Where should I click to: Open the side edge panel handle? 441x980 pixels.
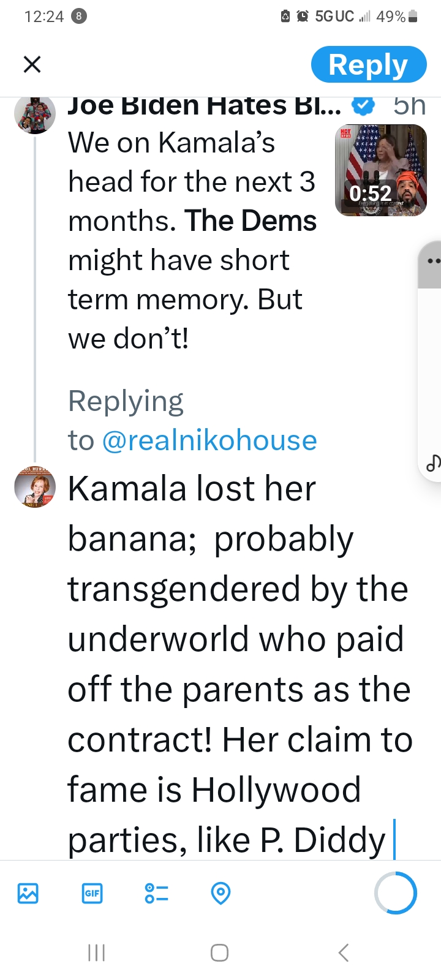click(x=431, y=263)
